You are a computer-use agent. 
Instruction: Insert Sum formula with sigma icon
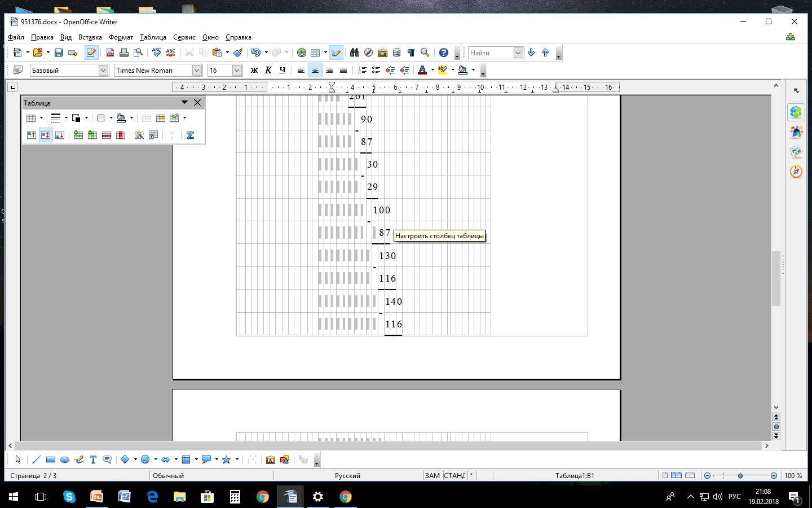click(x=191, y=135)
